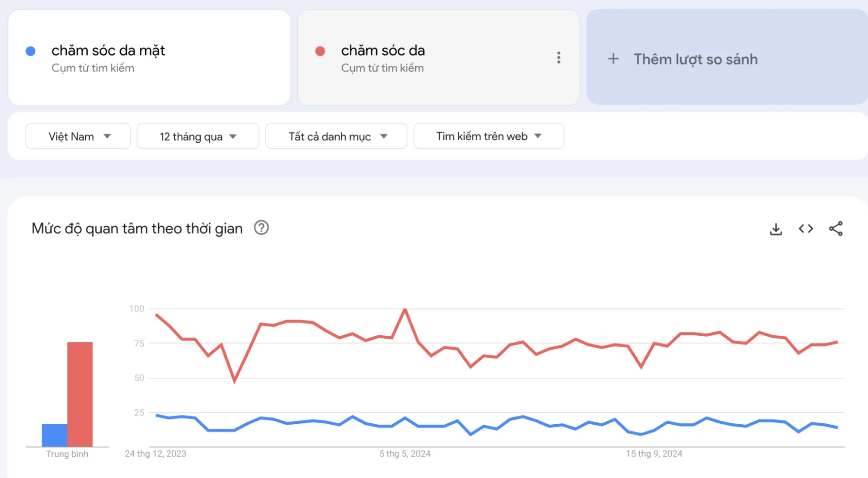Screen dimensions: 868x478
Task: Open three-dot menu for chăm sóc da
Action: (559, 57)
